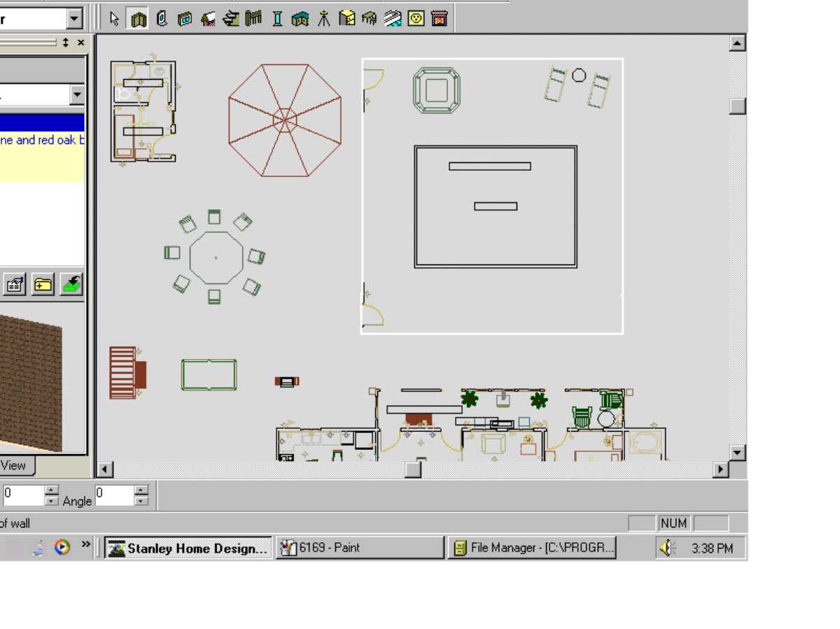Expand the quick launch chevron
This screenshot has height=629, width=840.
coord(85,544)
